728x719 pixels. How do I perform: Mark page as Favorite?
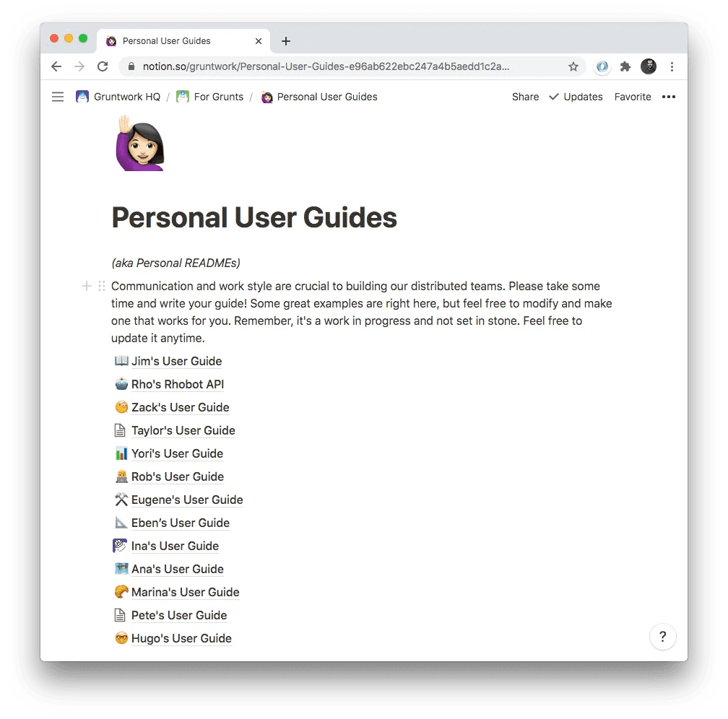point(633,97)
